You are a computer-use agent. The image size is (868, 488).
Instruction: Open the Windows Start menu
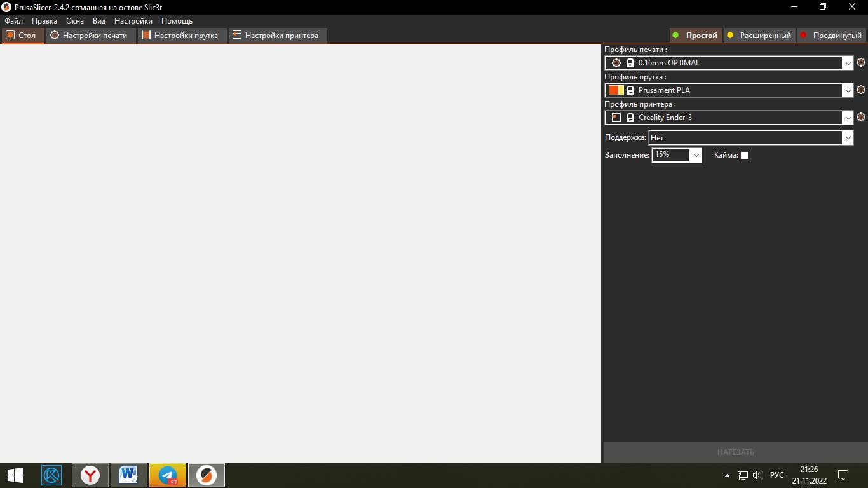15,475
